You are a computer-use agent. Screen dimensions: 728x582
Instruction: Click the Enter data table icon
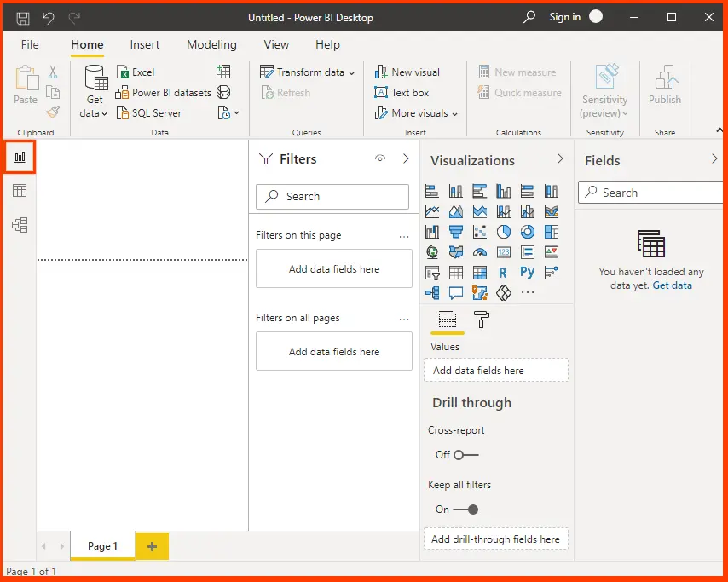[x=223, y=72]
